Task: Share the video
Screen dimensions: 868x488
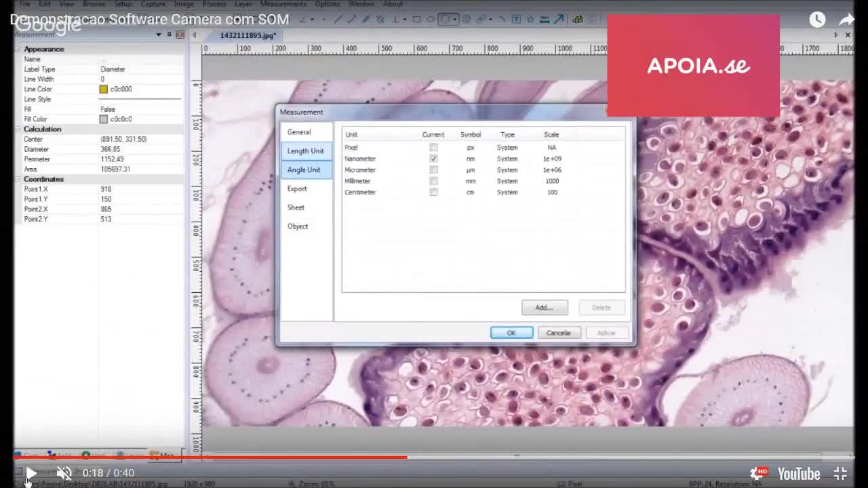Action: click(x=847, y=20)
